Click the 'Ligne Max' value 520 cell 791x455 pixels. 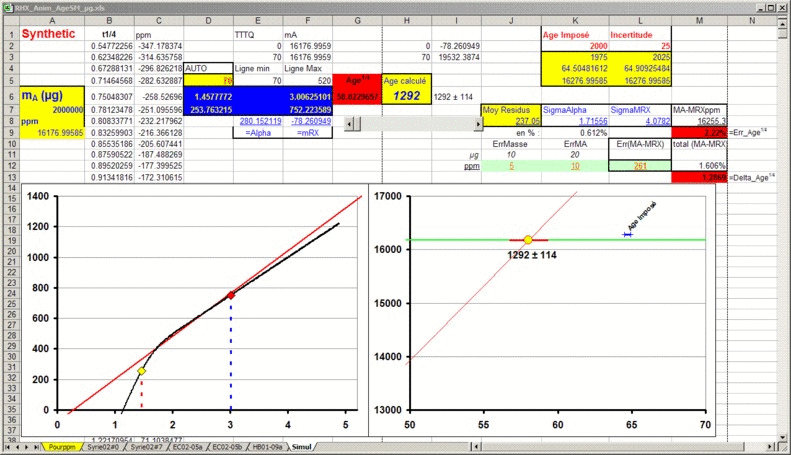click(x=308, y=81)
